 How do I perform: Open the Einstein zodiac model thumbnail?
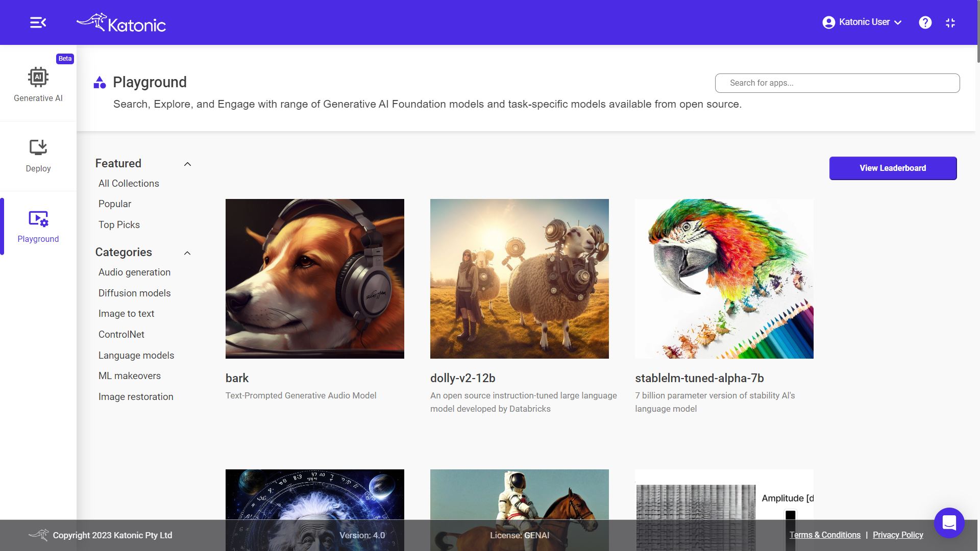click(315, 510)
